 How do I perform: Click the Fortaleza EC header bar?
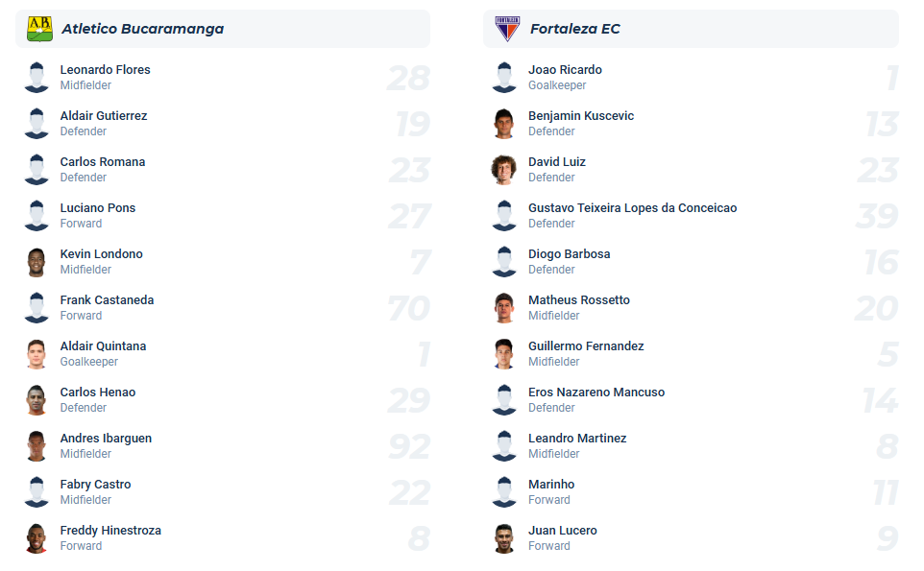[689, 28]
